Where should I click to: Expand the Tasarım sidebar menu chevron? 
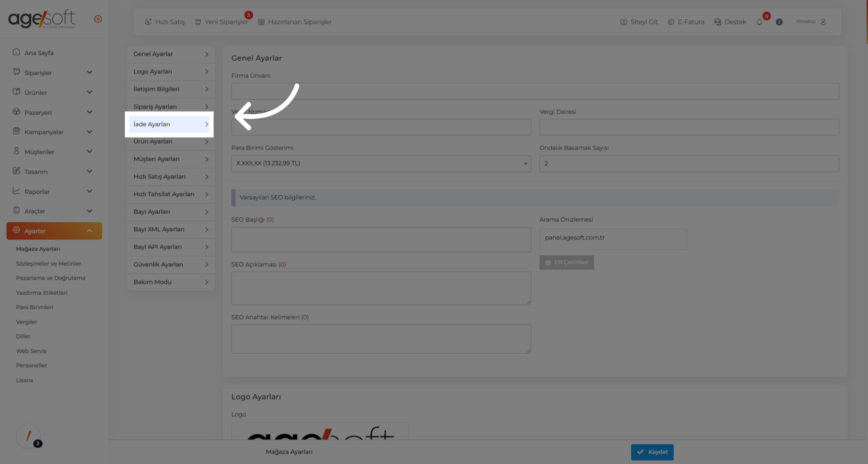[x=90, y=171]
